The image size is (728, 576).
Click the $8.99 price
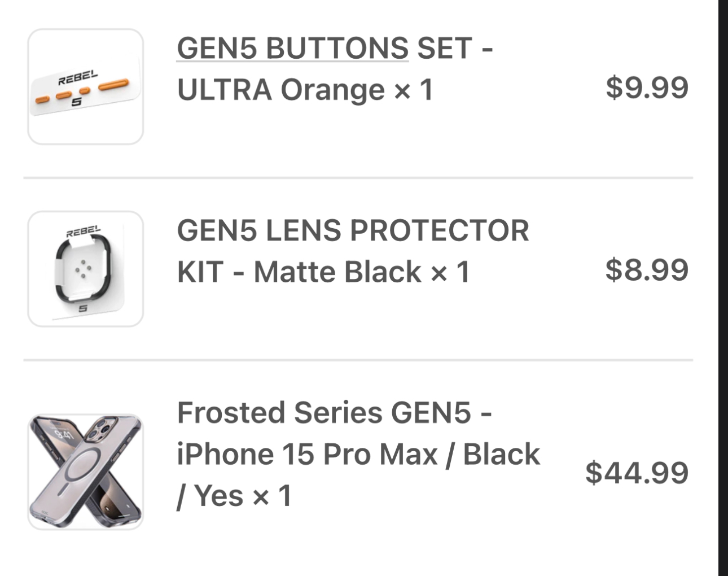[647, 269]
